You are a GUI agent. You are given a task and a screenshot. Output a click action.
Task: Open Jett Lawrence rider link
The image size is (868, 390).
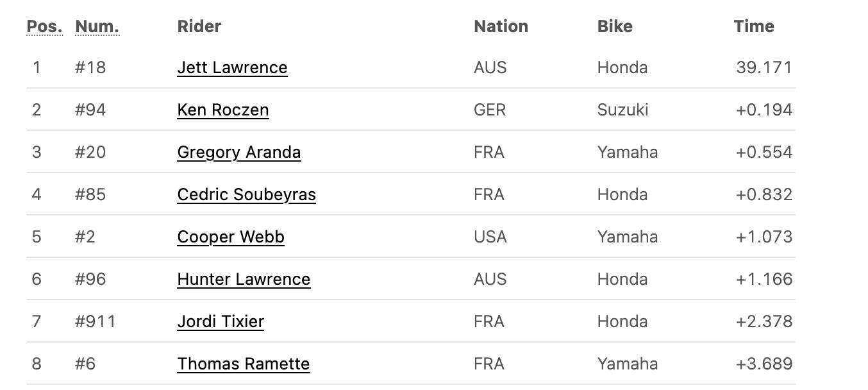pos(232,67)
